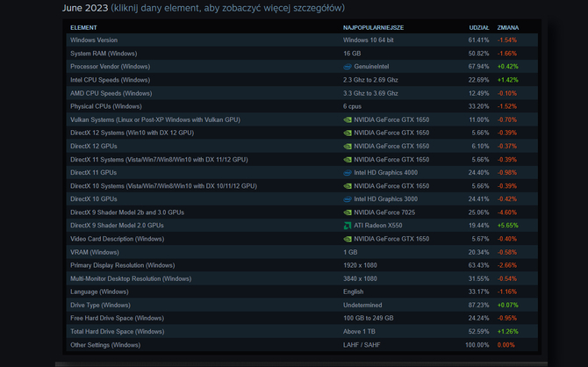Select VRAM (Windows) element
This screenshot has width=588, height=367.
coord(302,252)
